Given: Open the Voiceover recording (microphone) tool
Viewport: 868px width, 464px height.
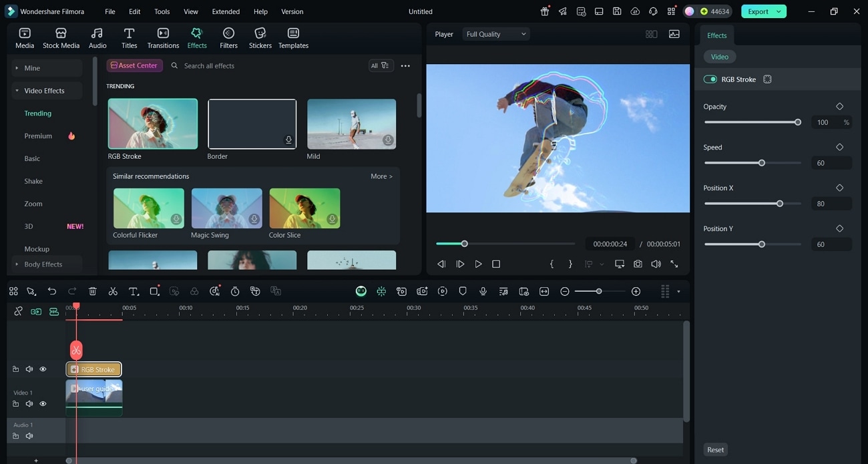Looking at the screenshot, I should pos(482,291).
